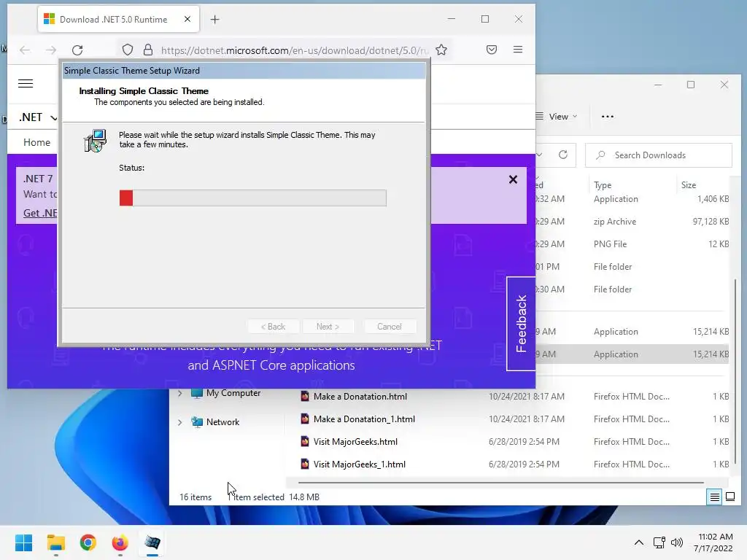Switch to details view icon
Image resolution: width=747 pixels, height=560 pixels.
[715, 497]
